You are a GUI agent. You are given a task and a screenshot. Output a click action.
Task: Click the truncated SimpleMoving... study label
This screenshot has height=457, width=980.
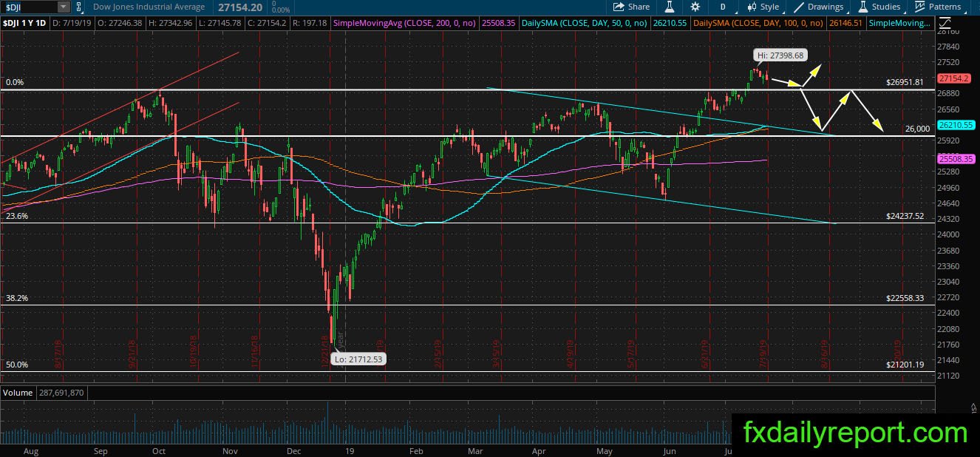899,23
